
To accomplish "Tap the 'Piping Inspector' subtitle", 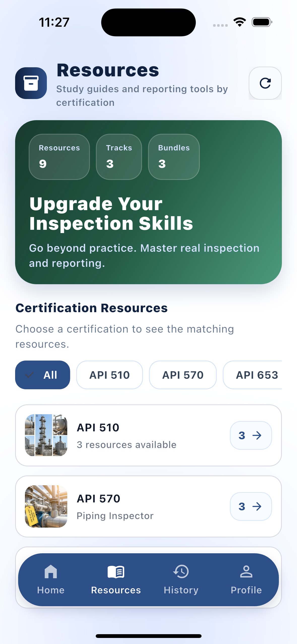I will tap(115, 516).
